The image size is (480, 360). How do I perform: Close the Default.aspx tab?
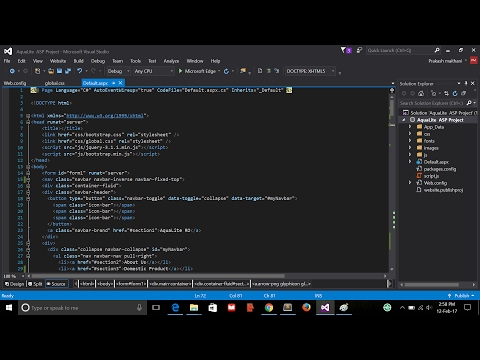tap(121, 83)
